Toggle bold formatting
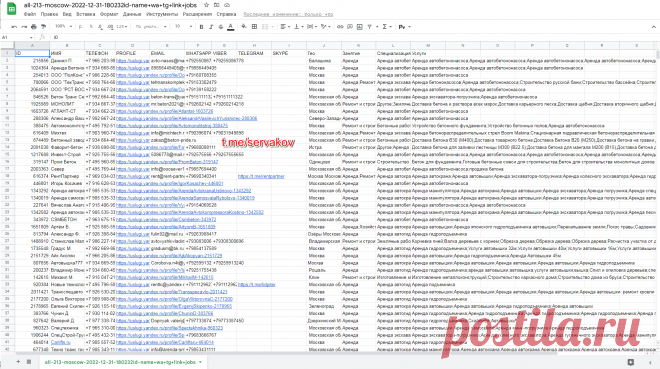The width and height of the screenshot is (660, 369). coord(201,27)
